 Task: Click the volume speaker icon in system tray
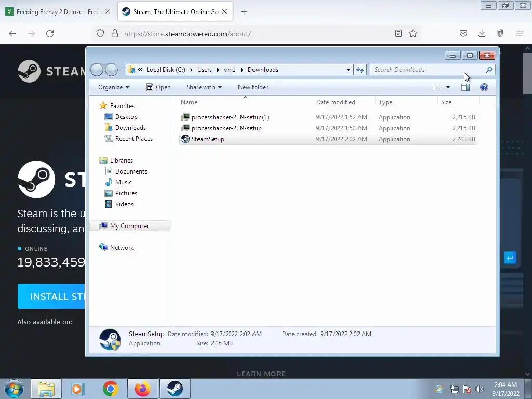click(x=480, y=390)
